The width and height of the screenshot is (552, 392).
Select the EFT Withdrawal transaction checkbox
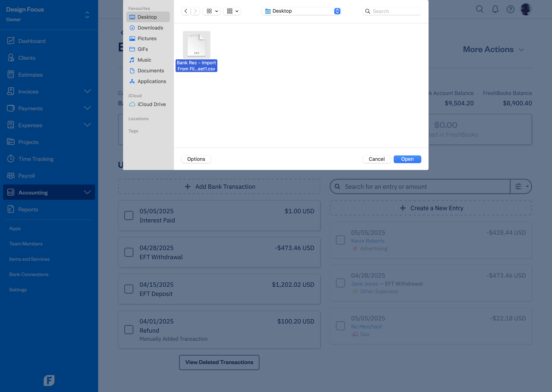point(129,252)
